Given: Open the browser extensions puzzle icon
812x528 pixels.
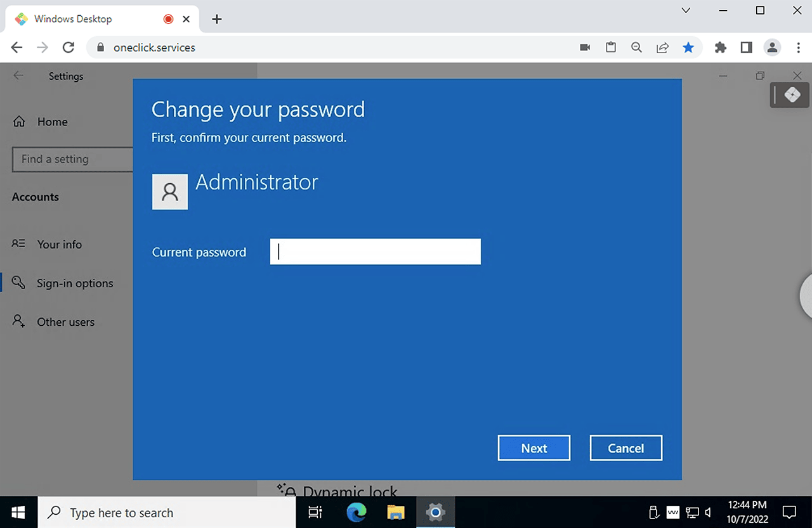Looking at the screenshot, I should [x=720, y=48].
